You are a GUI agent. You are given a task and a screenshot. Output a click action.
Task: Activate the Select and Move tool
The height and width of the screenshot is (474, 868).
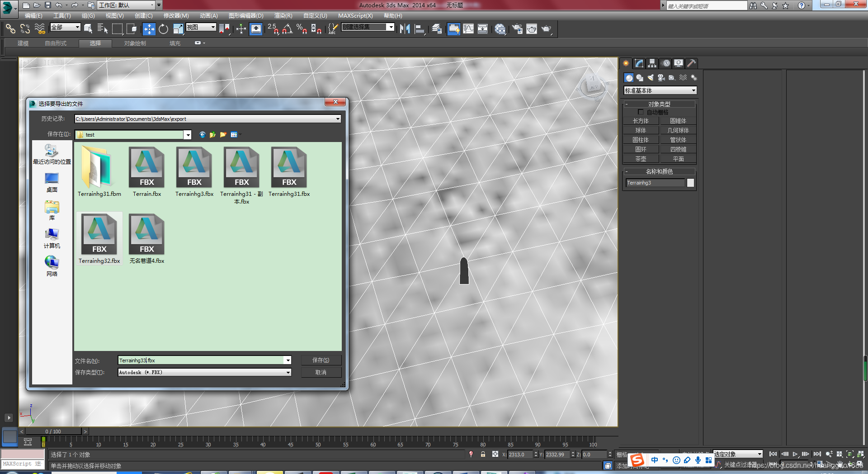pyautogui.click(x=149, y=29)
